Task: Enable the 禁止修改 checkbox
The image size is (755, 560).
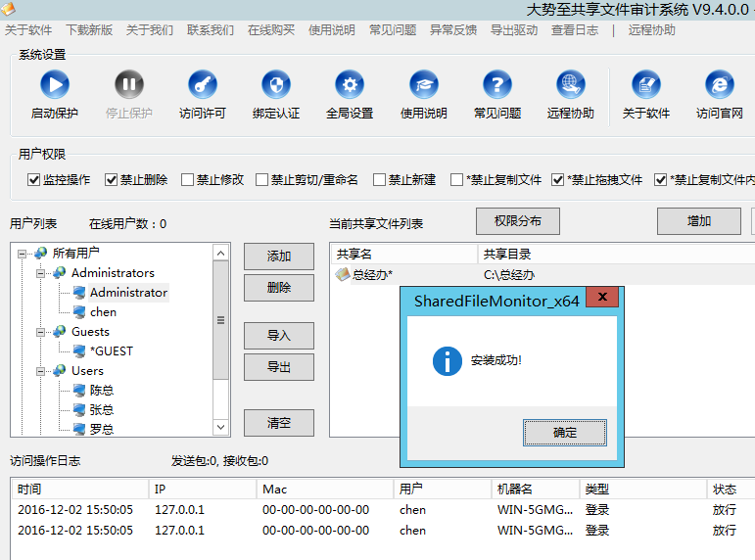Action: click(x=188, y=180)
